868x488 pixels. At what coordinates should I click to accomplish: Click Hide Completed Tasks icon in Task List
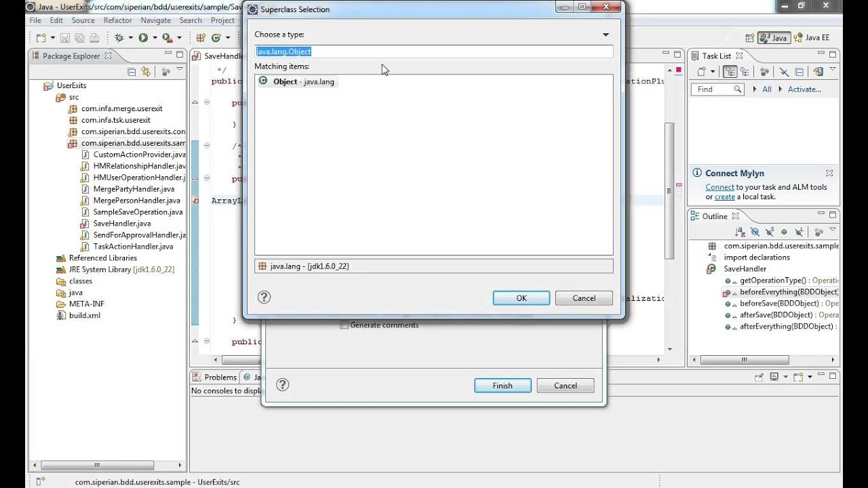[784, 72]
